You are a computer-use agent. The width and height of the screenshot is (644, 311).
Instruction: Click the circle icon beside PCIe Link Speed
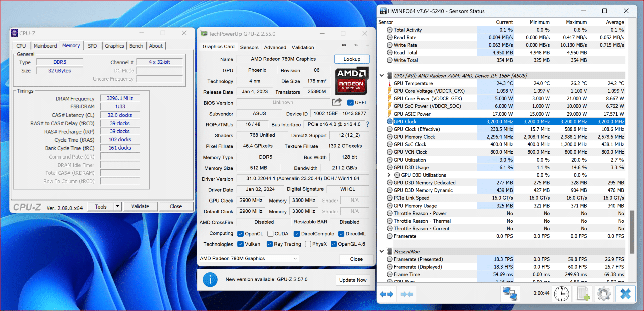click(390, 198)
